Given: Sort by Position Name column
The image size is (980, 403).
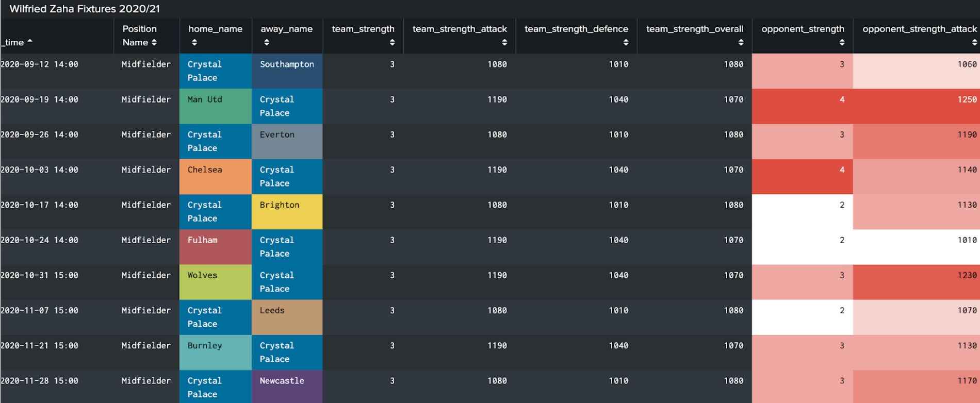Looking at the screenshot, I should pyautogui.click(x=154, y=42).
